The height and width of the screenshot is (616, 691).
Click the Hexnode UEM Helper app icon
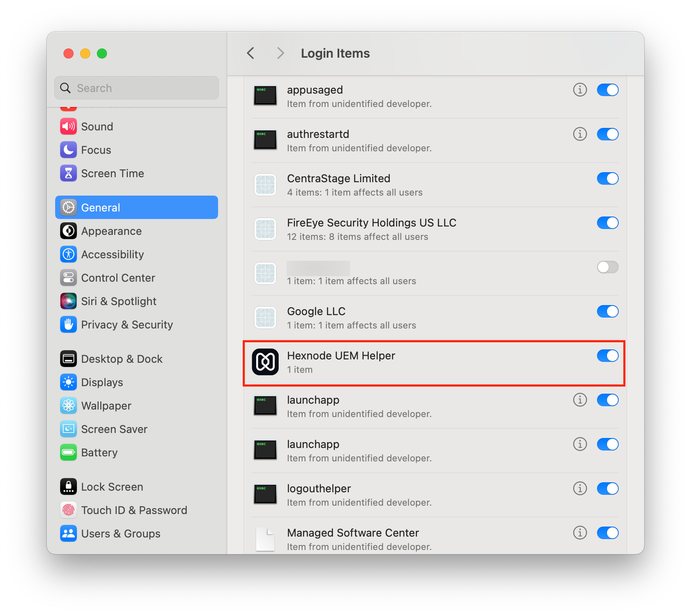coord(265,362)
